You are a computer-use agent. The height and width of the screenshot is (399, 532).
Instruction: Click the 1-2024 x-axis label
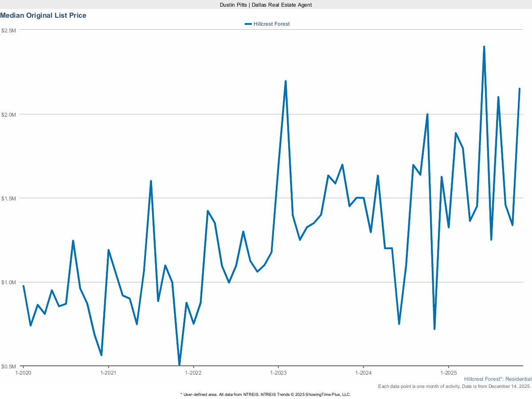[x=364, y=373]
